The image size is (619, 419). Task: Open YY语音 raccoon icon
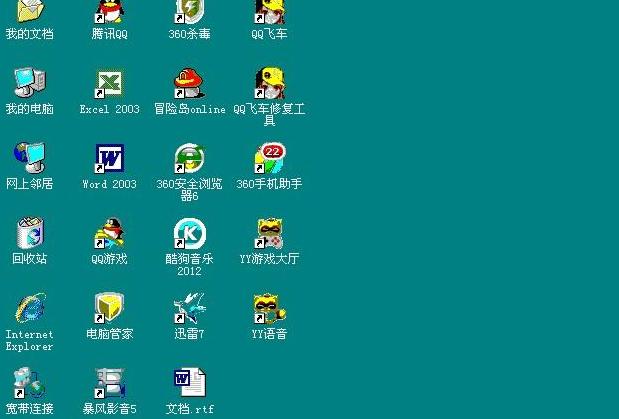tap(270, 308)
